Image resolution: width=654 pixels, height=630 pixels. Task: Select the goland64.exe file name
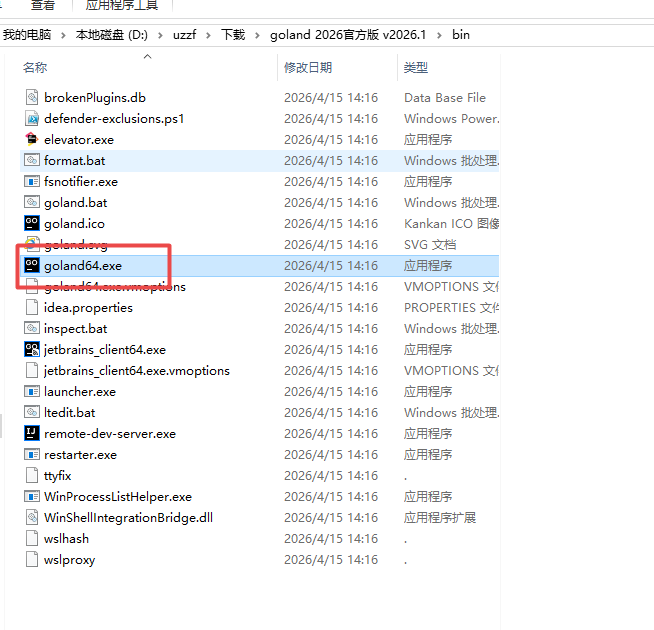pyautogui.click(x=83, y=266)
